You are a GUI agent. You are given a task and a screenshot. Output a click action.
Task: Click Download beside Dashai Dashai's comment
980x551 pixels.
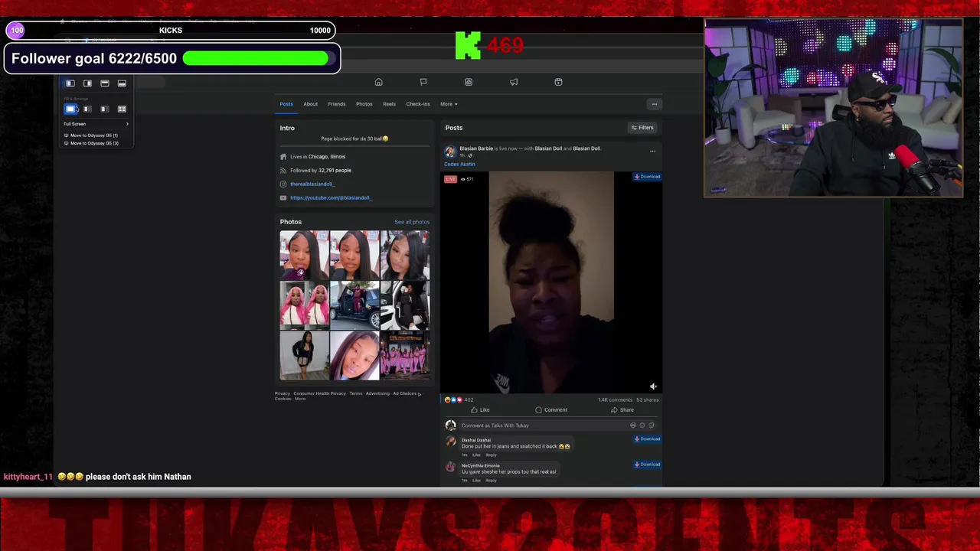tap(647, 439)
